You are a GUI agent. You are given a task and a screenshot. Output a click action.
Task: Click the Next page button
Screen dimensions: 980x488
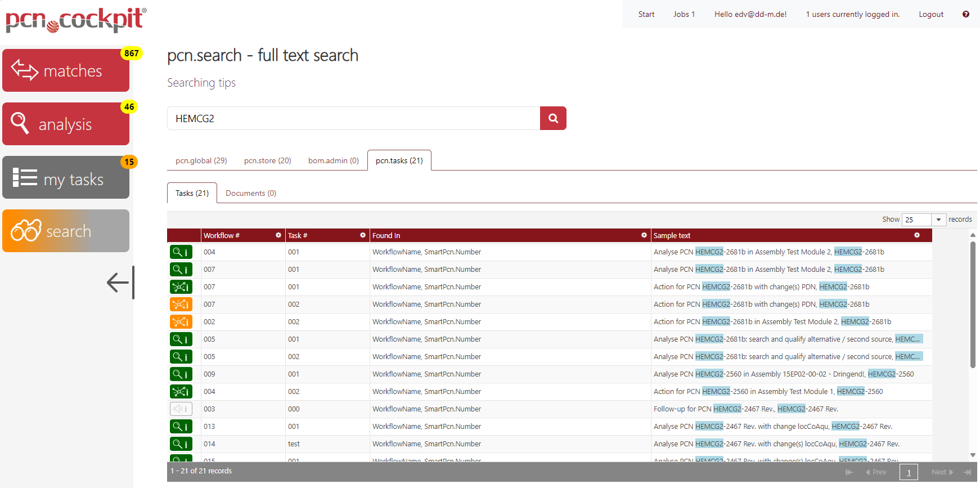click(x=942, y=472)
